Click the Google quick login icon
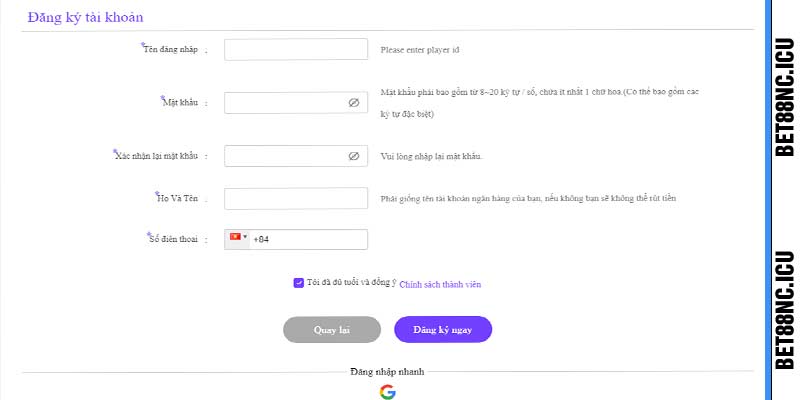Screen dimensions: 800x400 (387, 392)
